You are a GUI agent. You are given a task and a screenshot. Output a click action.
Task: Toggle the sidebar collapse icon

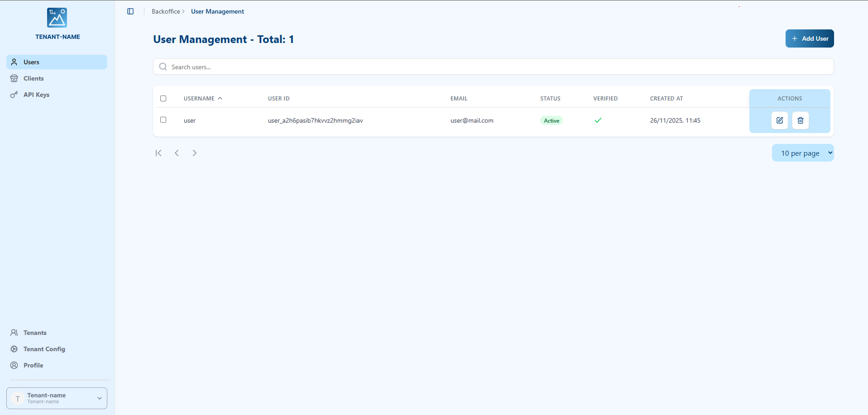point(130,11)
